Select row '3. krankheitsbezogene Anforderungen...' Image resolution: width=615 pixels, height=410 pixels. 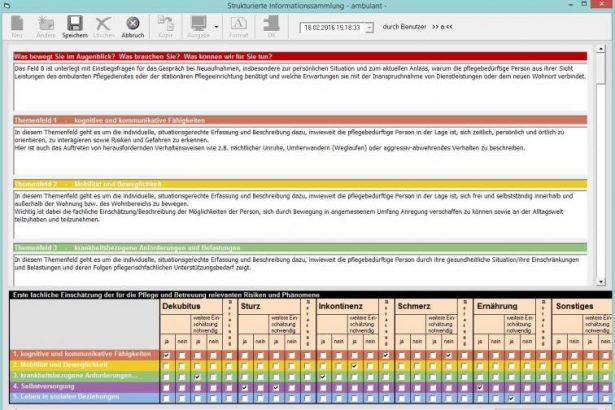85,376
